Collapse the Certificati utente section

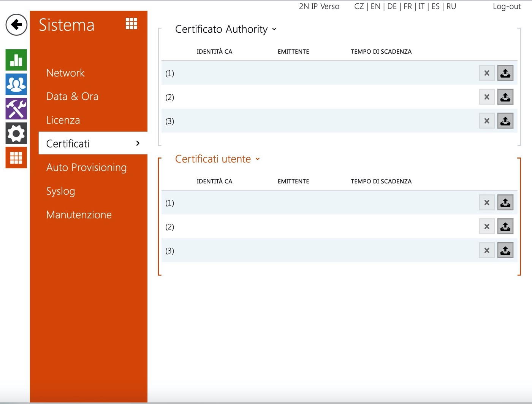(x=217, y=159)
